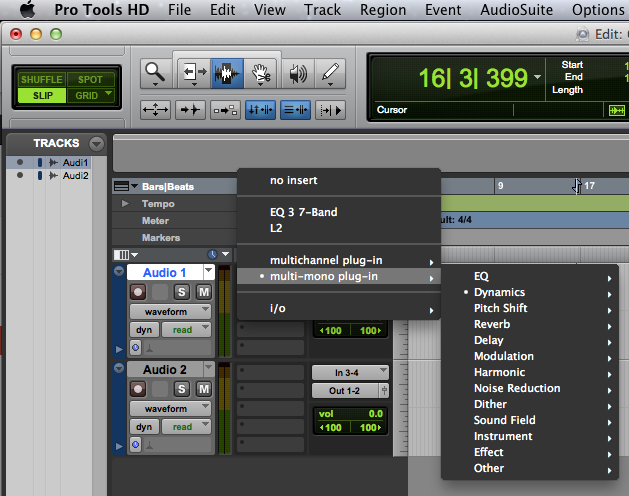
Task: Choose no insert from the menu
Action: click(x=339, y=180)
